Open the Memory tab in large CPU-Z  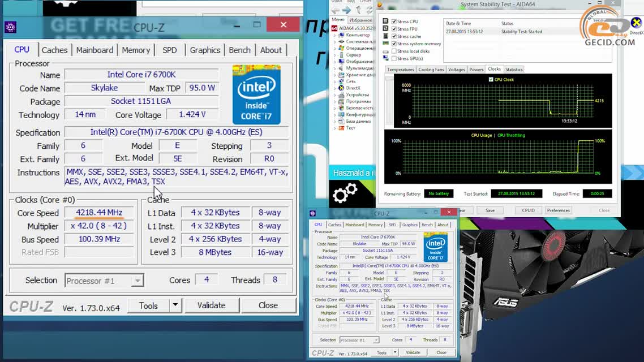click(136, 50)
